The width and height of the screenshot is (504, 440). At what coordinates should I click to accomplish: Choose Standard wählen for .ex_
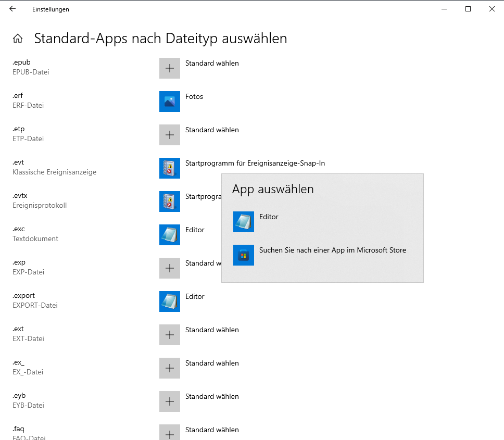pyautogui.click(x=212, y=363)
